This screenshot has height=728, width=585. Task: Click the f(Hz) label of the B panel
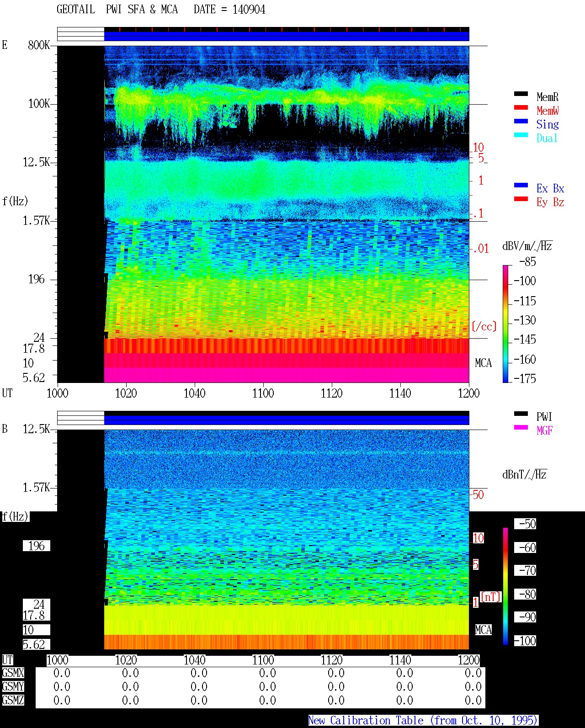coord(15,516)
